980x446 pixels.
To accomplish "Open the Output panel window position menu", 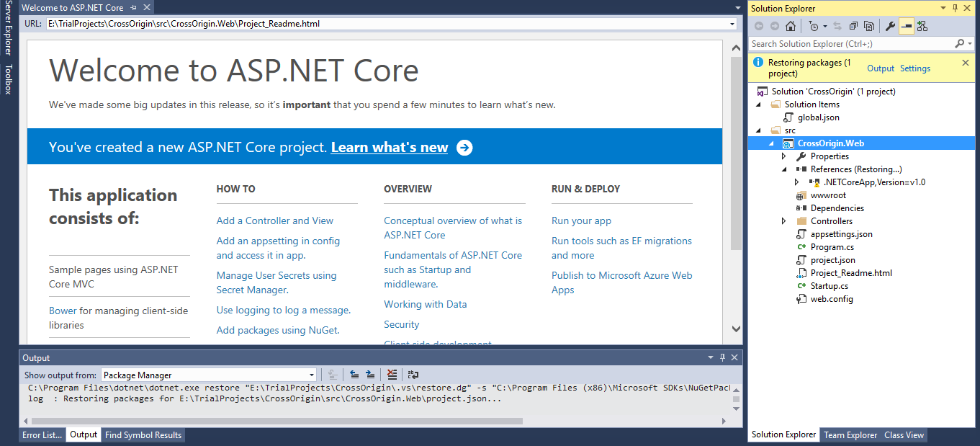I will tap(710, 357).
